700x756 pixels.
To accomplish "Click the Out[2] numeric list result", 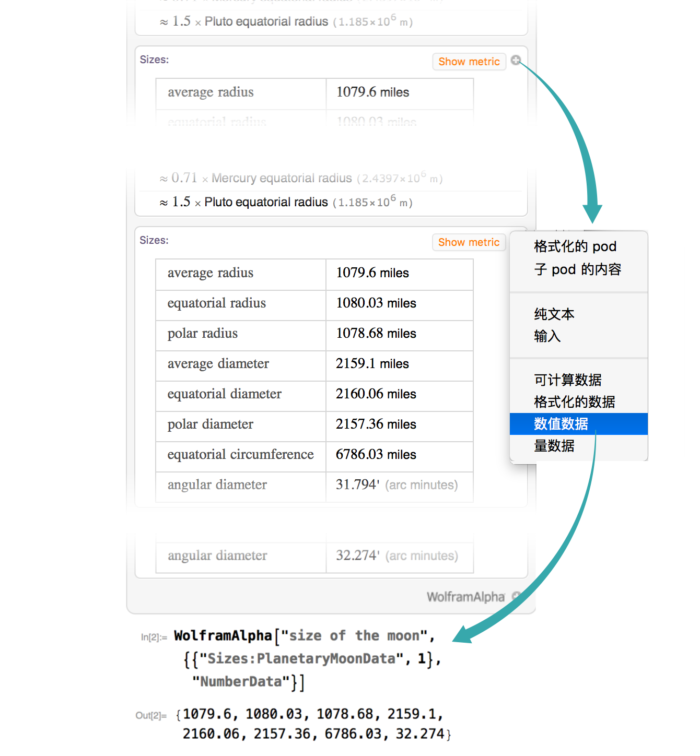I will click(x=313, y=724).
